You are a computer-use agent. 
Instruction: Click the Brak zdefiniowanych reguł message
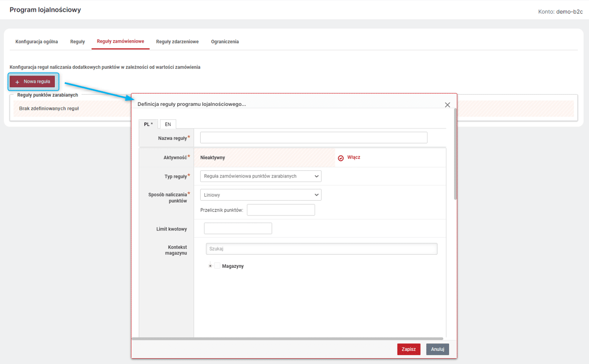point(49,108)
